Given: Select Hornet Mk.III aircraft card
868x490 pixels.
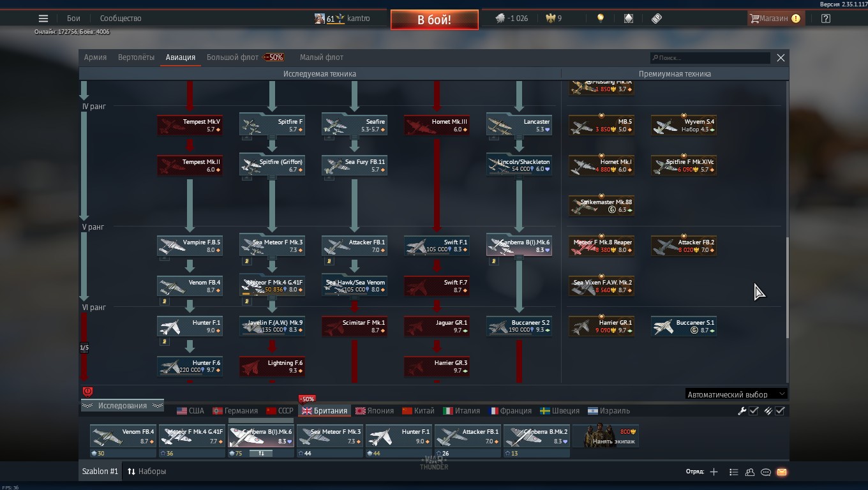Looking at the screenshot, I should tap(437, 125).
